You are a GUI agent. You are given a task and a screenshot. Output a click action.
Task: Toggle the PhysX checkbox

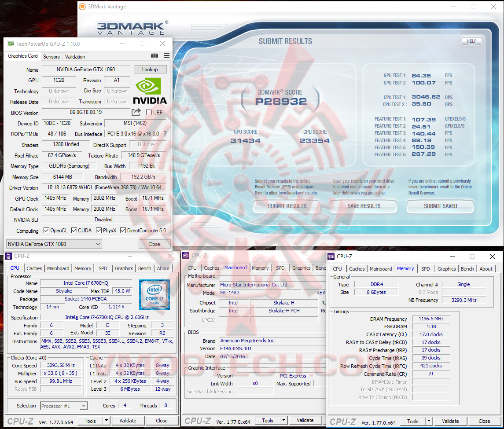pos(99,231)
